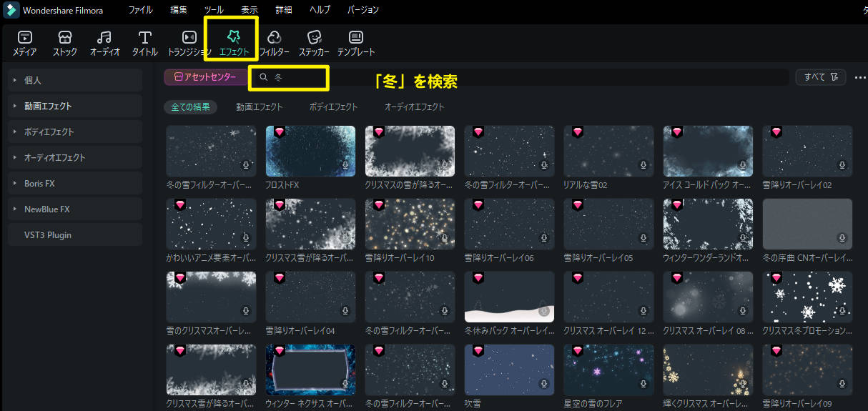This screenshot has width=868, height=411.
Task: Open the ヘルプ menu
Action: (320, 10)
